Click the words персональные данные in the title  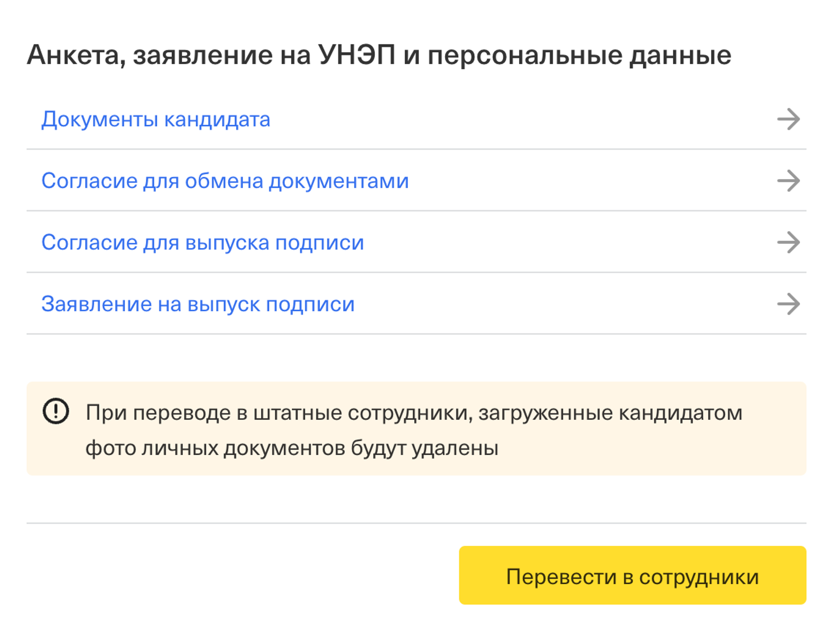tap(580, 55)
